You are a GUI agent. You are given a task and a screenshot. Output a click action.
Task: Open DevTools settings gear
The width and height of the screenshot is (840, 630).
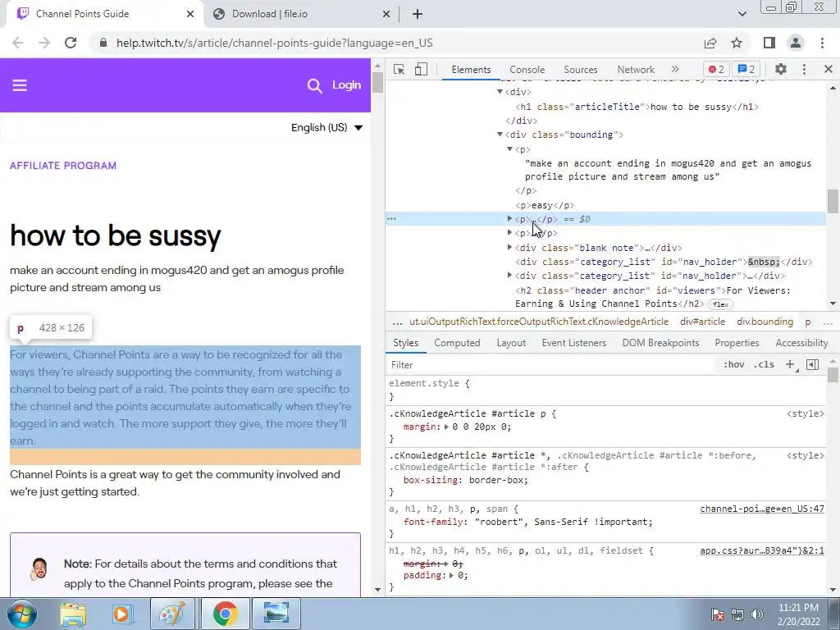[x=781, y=69]
